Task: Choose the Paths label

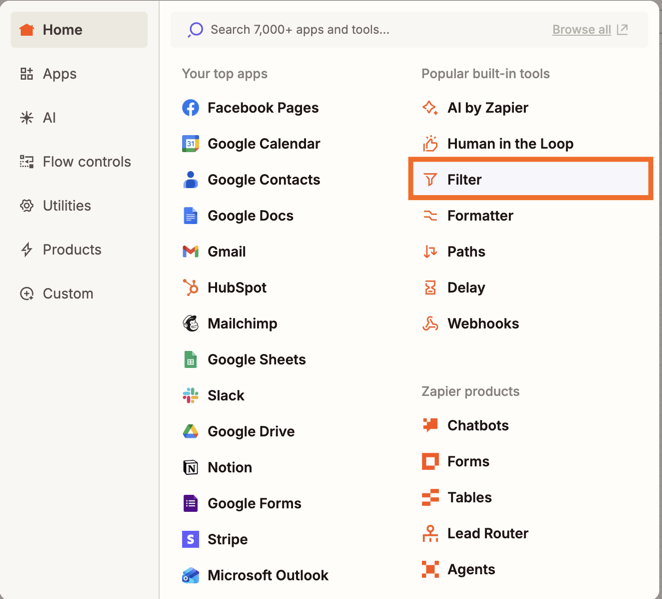Action: (x=467, y=252)
